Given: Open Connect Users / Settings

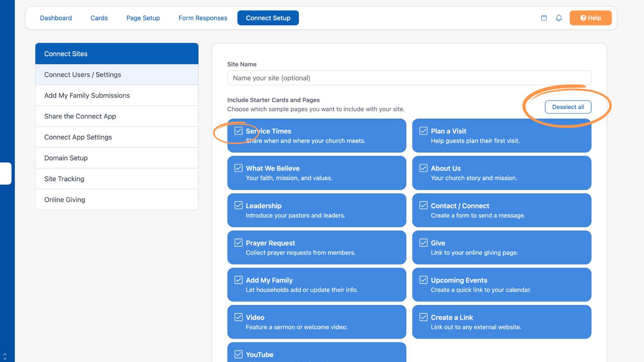Looking at the screenshot, I should click(117, 75).
